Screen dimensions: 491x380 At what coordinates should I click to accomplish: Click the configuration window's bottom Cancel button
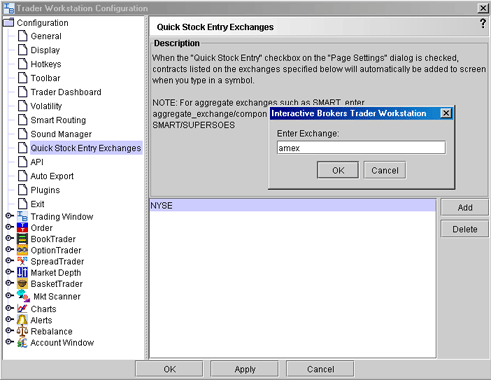[x=320, y=369]
